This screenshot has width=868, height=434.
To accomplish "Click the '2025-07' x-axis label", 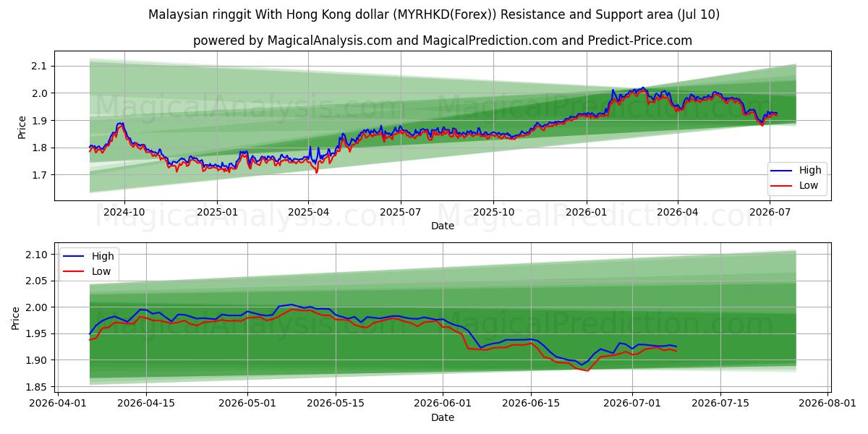I will point(401,213).
